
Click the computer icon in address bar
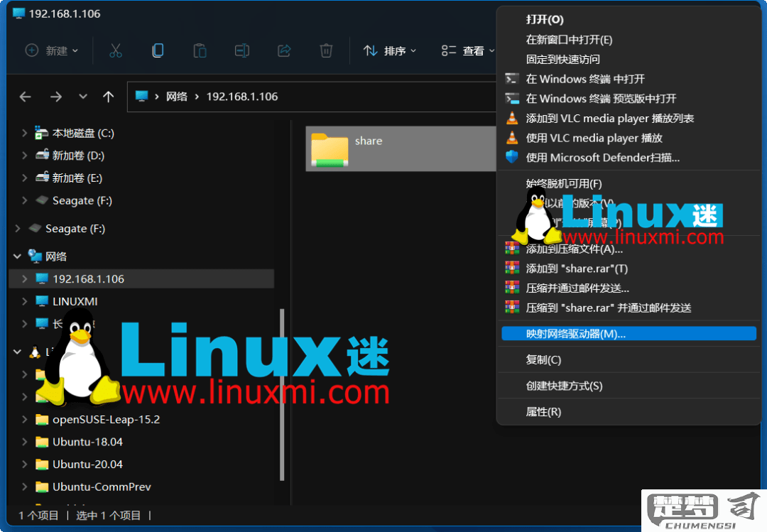click(141, 96)
